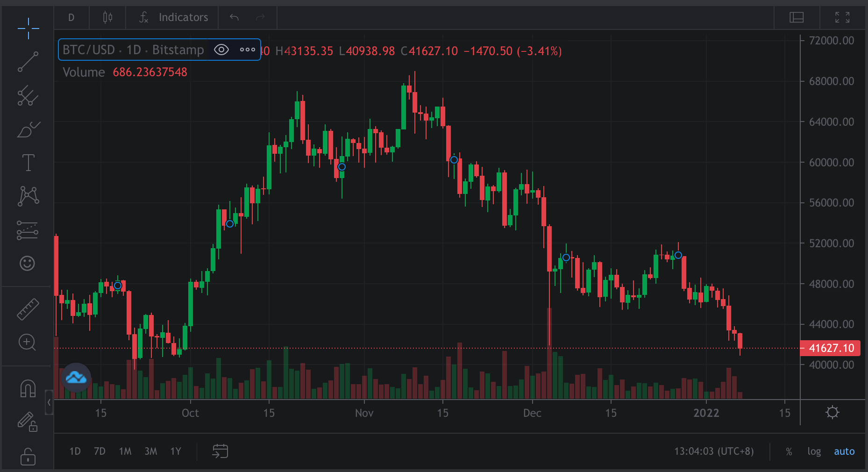Select the Fibonacci retracement tool
Viewport: 868px width, 472px height.
click(28, 230)
